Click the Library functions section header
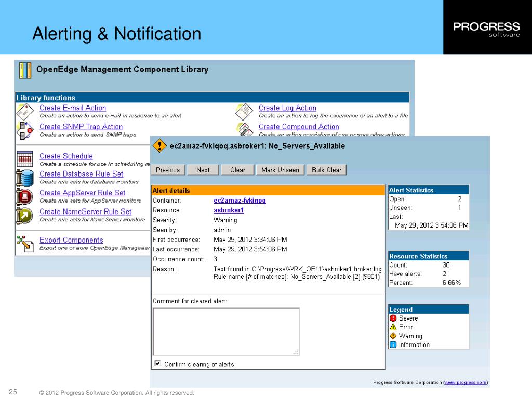The width and height of the screenshot is (532, 399). point(212,97)
